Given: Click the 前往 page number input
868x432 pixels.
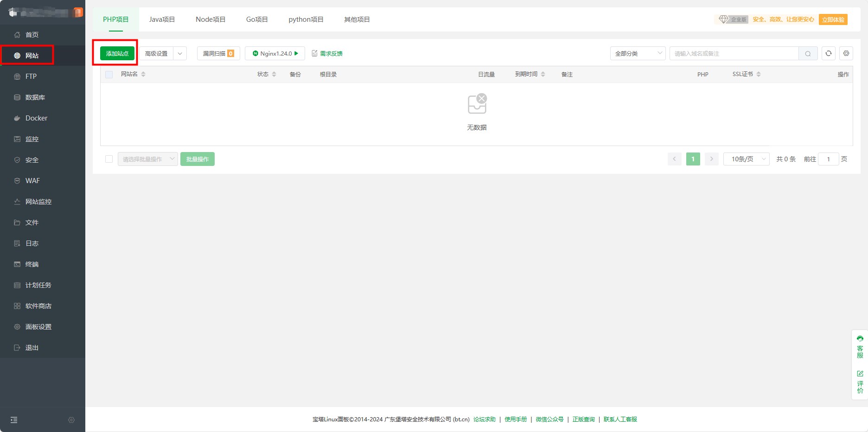Looking at the screenshot, I should [x=829, y=159].
